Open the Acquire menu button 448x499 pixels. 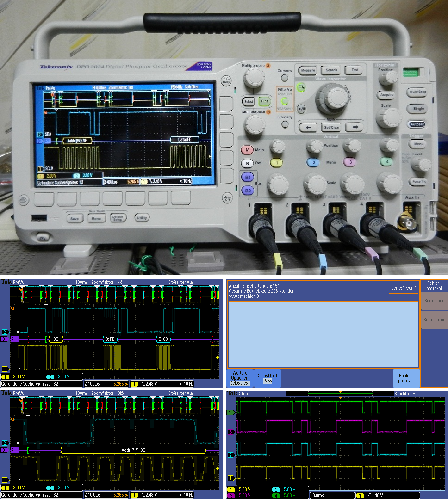tap(387, 95)
